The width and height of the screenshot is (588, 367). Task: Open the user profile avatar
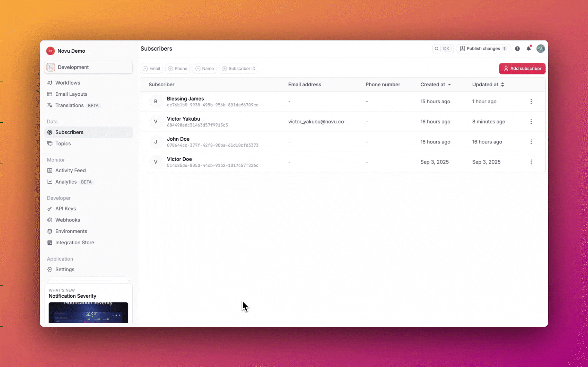540,49
